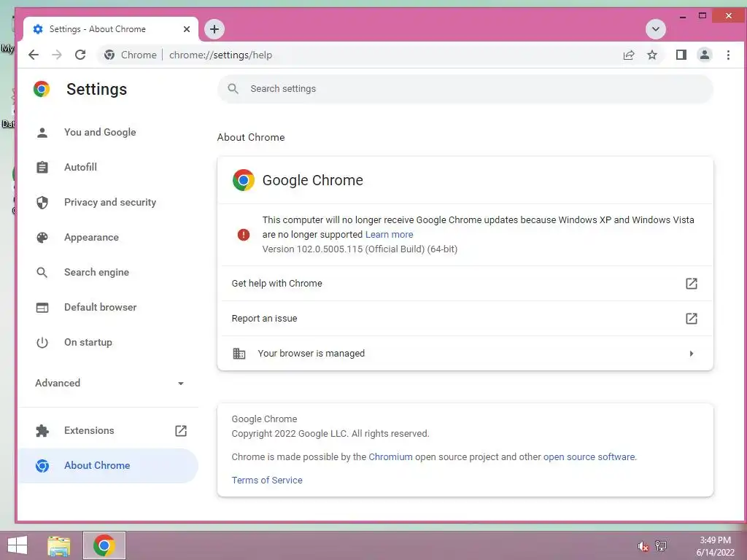Click the Copyright 2022 Google LLC text
Screen dimensions: 747x560
tap(330, 434)
